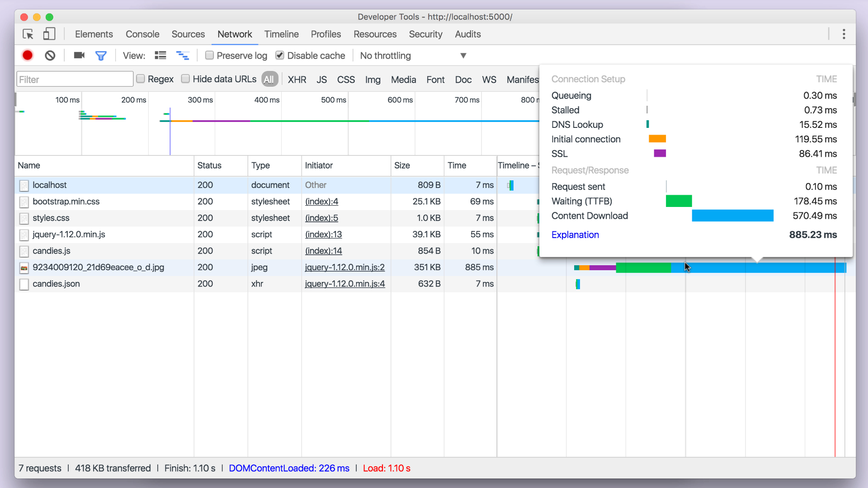Filter requests by Font
The width and height of the screenshot is (868, 488).
pos(436,80)
